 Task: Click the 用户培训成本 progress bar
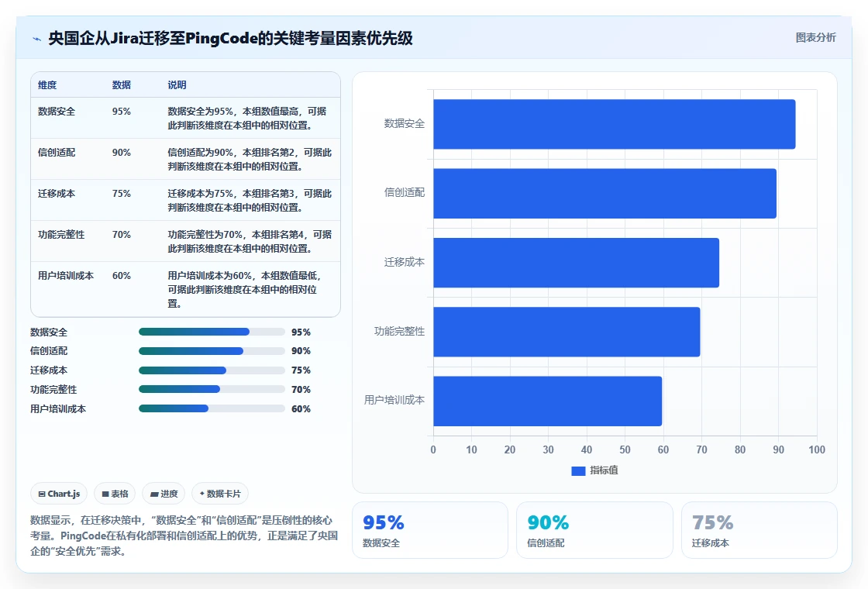click(x=212, y=408)
